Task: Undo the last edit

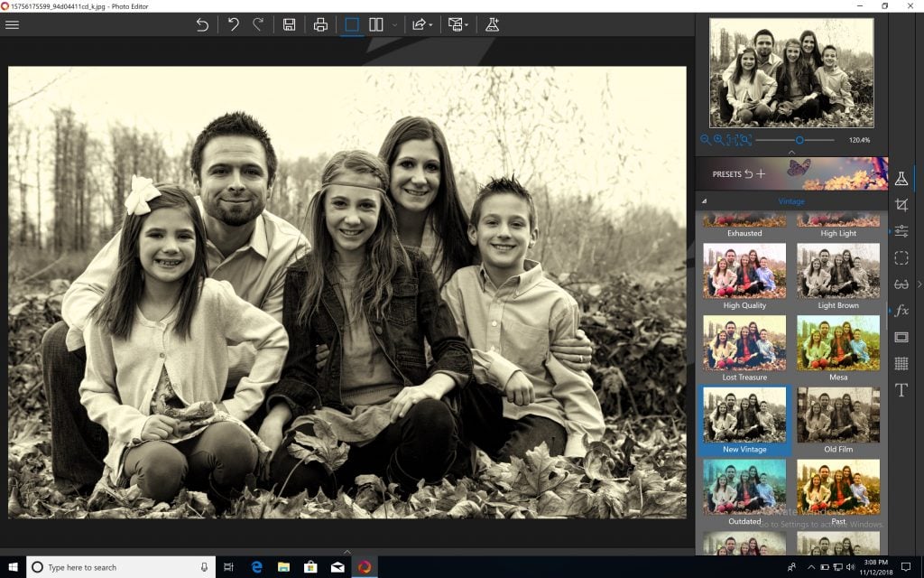Action: pos(234,24)
